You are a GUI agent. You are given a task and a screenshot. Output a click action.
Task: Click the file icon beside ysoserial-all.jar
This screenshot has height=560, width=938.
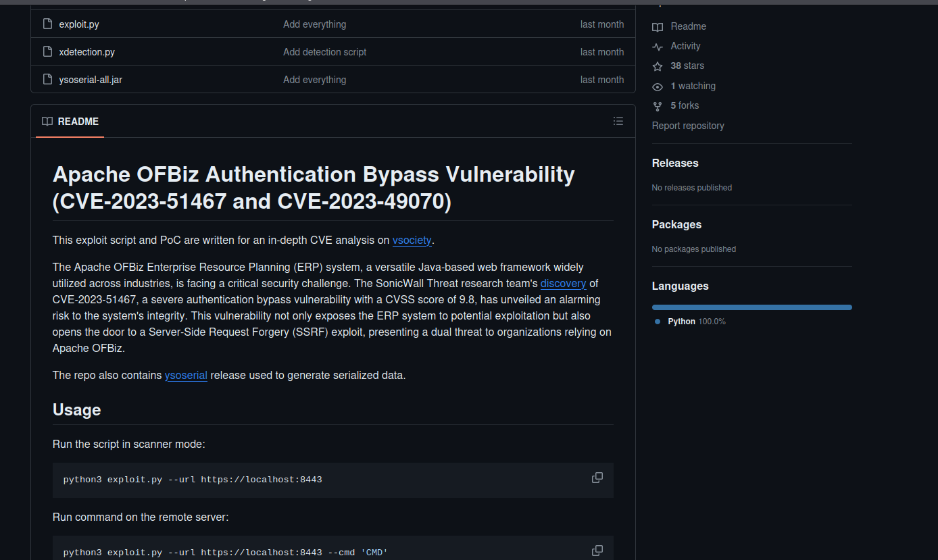point(47,80)
